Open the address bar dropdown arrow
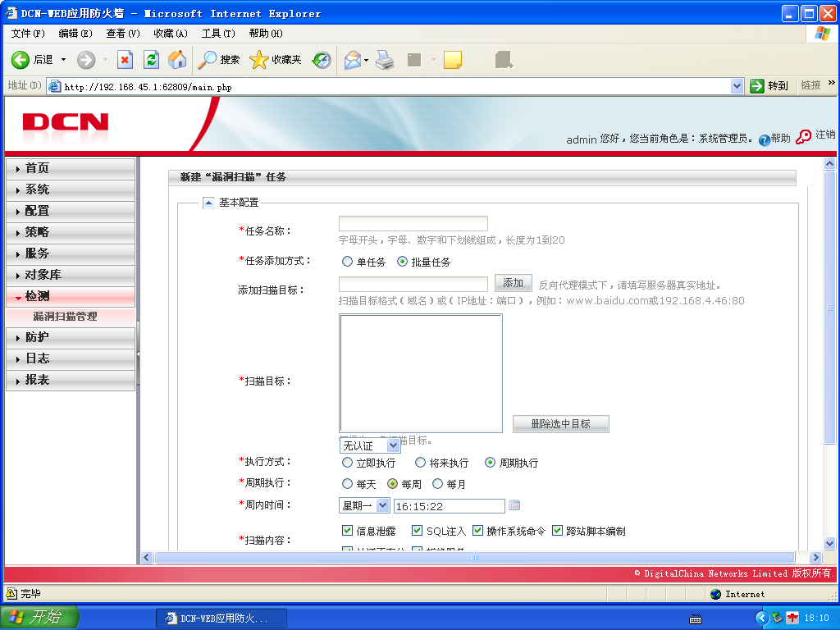Viewport: 840px width, 630px height. 737,85
